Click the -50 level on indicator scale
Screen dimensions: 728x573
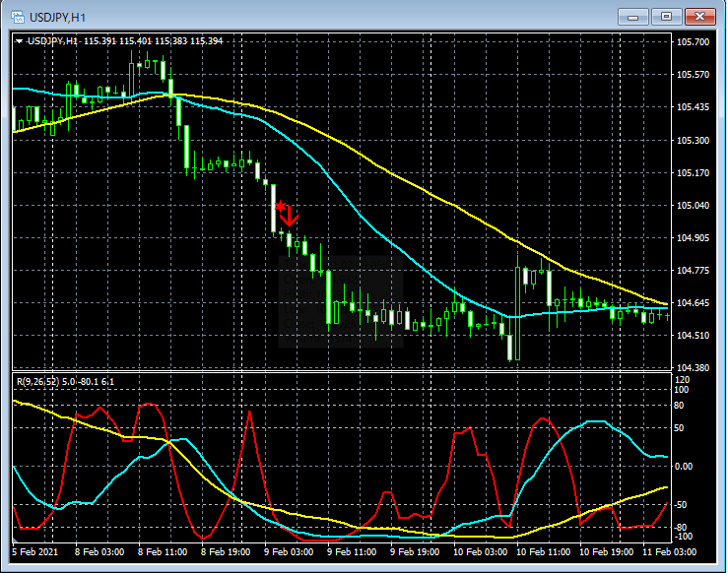point(680,505)
